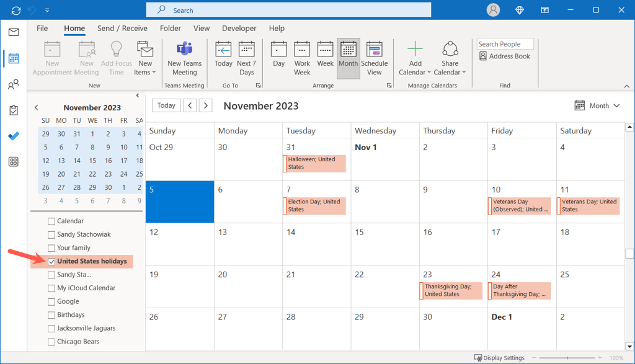Enable the My iCloud Calendar checkbox
Image resolution: width=635 pixels, height=364 pixels.
click(x=51, y=288)
